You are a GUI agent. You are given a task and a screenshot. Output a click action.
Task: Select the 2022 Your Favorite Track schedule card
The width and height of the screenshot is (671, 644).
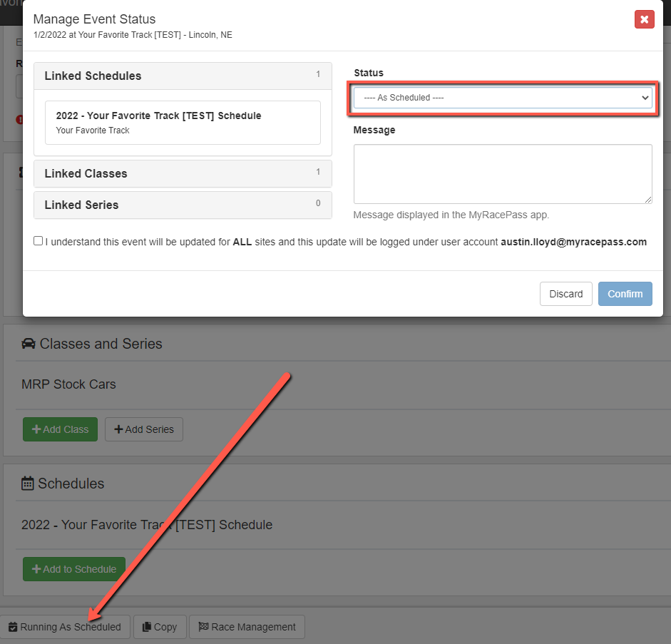tap(183, 123)
